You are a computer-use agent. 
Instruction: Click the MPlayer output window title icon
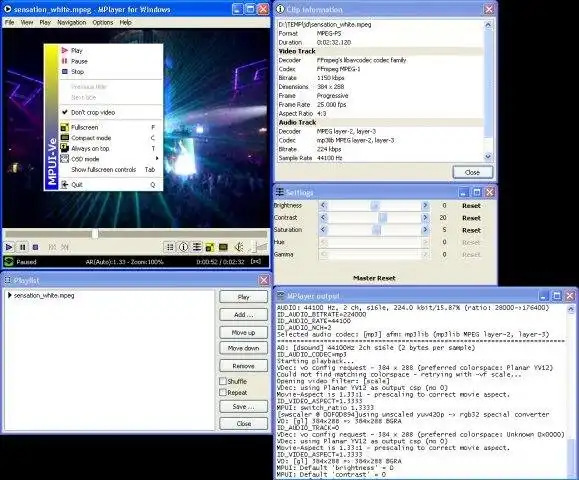pos(281,296)
